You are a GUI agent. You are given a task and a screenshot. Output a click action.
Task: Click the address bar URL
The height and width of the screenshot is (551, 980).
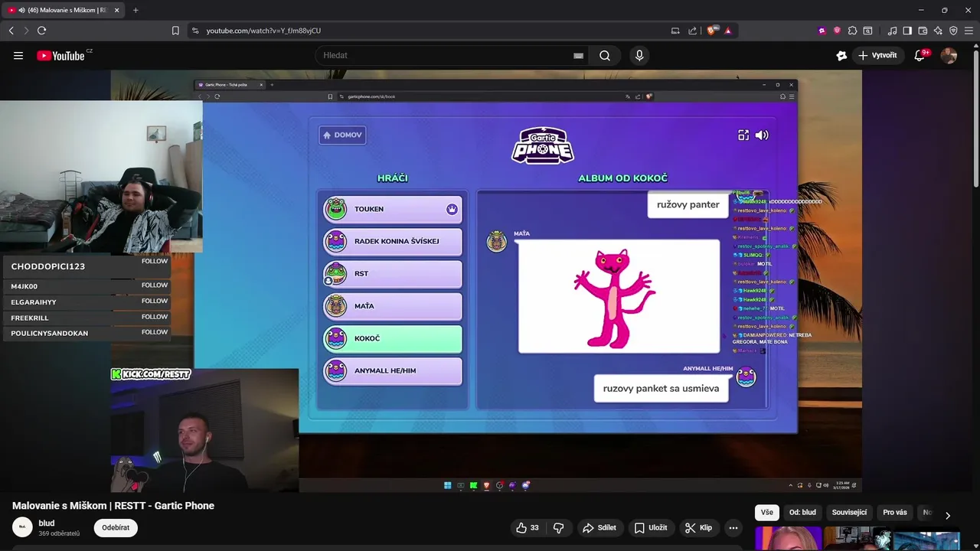263,31
